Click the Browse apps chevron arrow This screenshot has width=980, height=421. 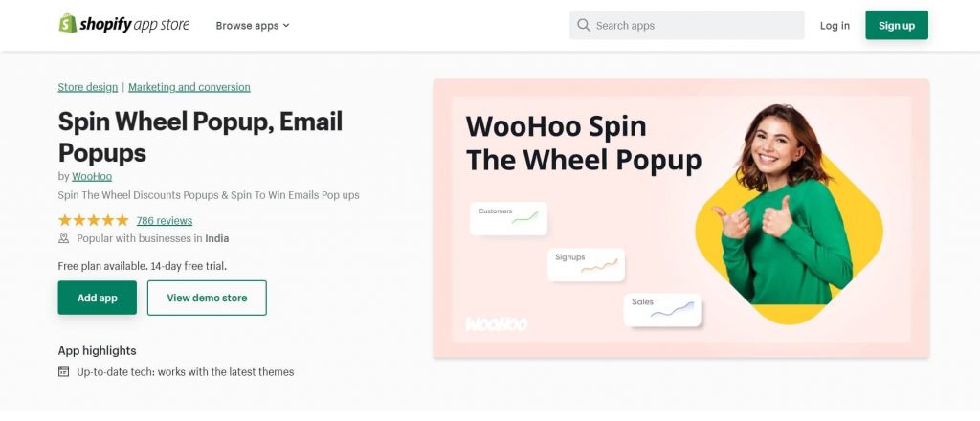tap(286, 26)
